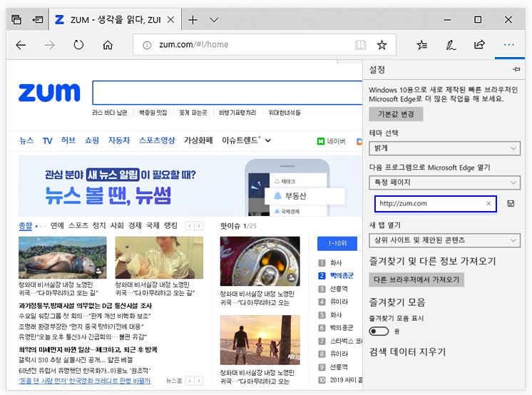532x395 pixels.
Task: Select the 랭킹 news tab
Action: (x=170, y=225)
